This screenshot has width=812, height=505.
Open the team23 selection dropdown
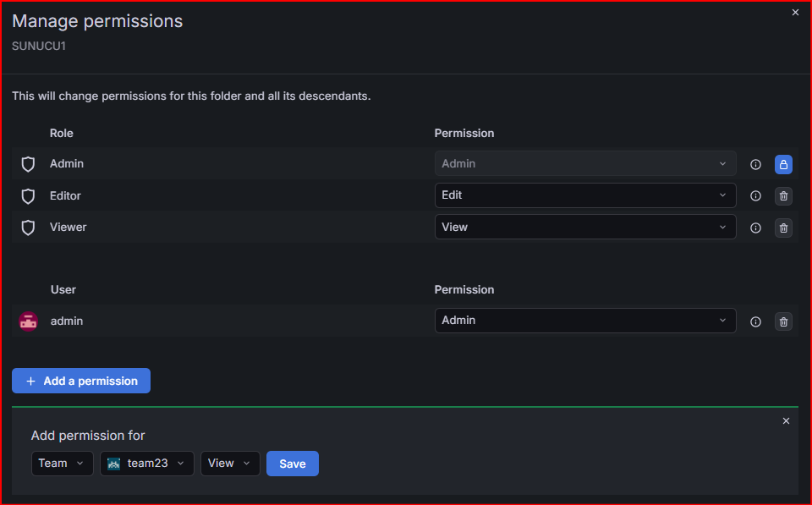147,463
